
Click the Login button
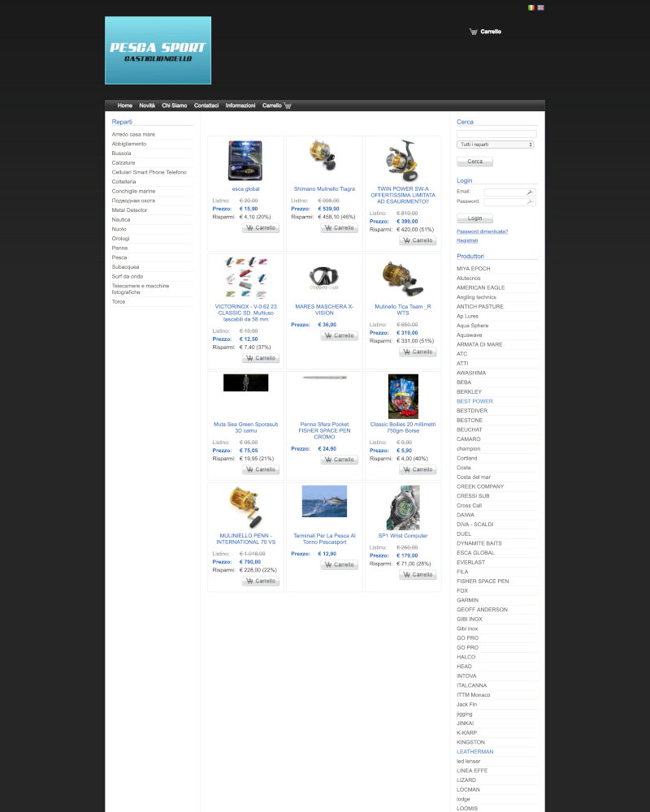(474, 218)
